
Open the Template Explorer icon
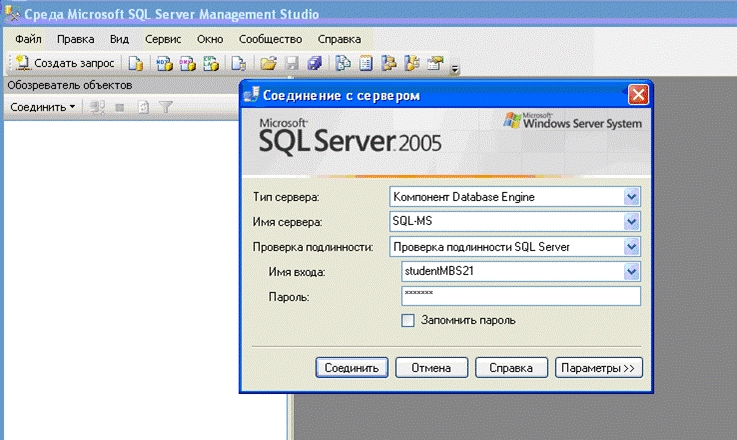pos(412,63)
